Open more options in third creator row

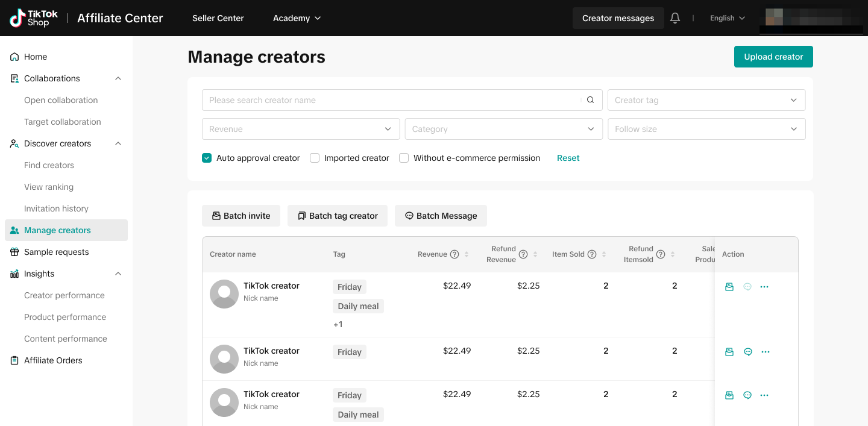coord(765,395)
